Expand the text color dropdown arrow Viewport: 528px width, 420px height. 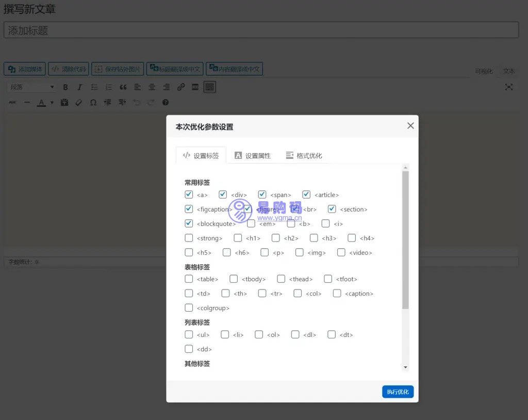point(52,103)
